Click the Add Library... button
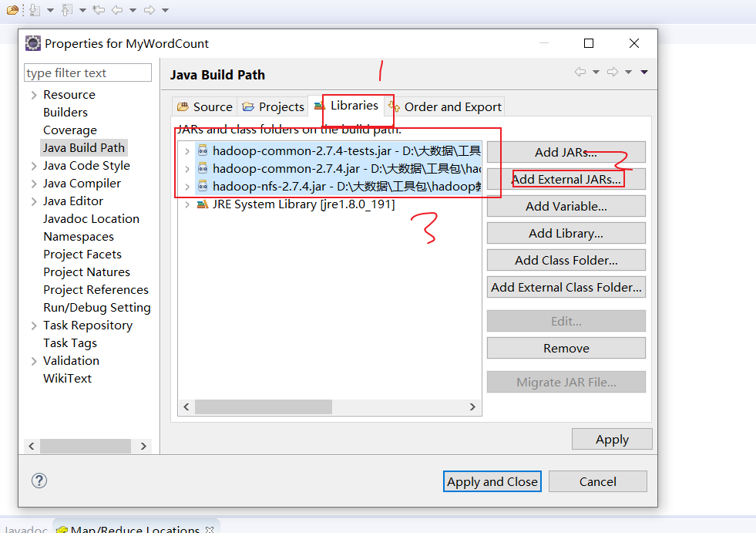This screenshot has width=756, height=533. pyautogui.click(x=566, y=233)
